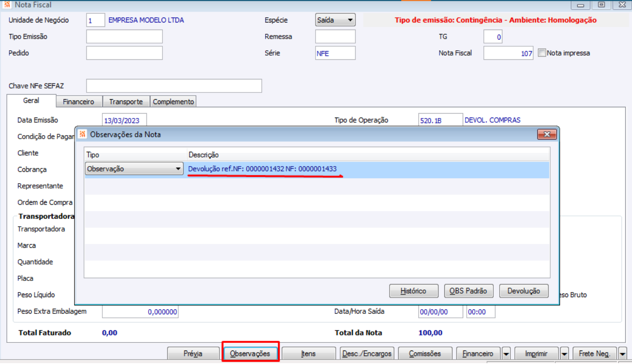The height and width of the screenshot is (364, 632).
Task: Focus the Unidade de Negócio code field
Action: click(96, 20)
